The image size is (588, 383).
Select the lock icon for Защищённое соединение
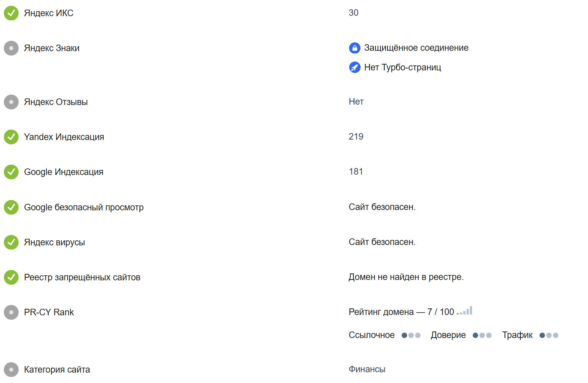point(354,48)
